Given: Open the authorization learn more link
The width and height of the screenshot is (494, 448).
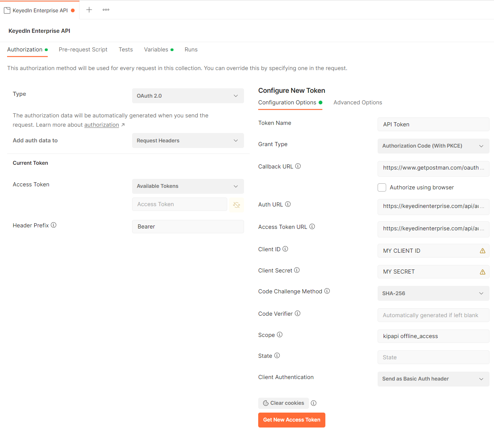Looking at the screenshot, I should click(x=101, y=124).
